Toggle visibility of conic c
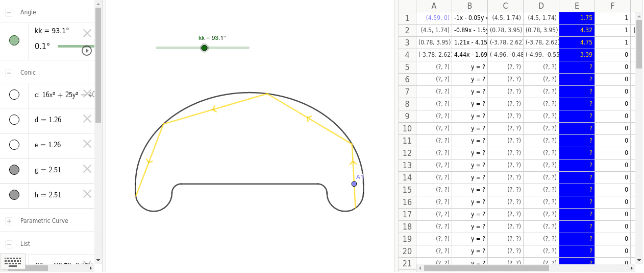Viewport: 644px width, 273px height. pyautogui.click(x=14, y=95)
